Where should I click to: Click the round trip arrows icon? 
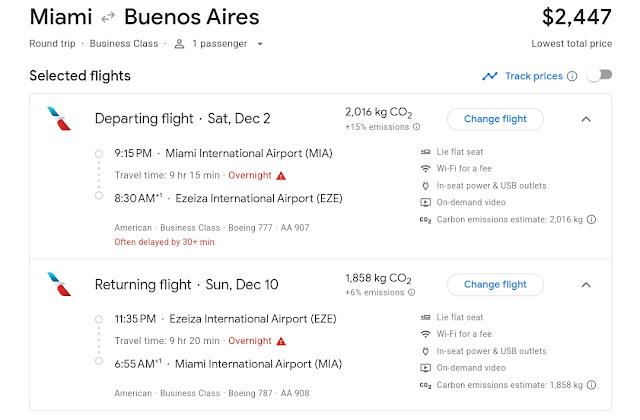(108, 17)
